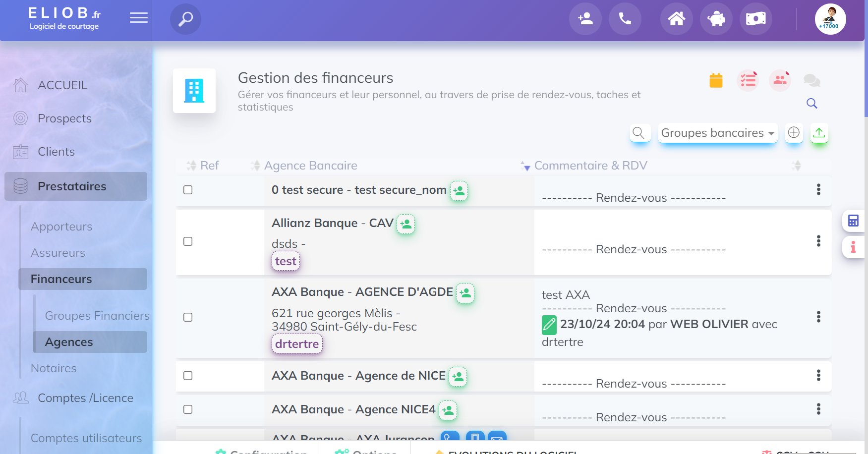Click the table search magnifier button
Screen dimensions: 868x454
point(639,133)
